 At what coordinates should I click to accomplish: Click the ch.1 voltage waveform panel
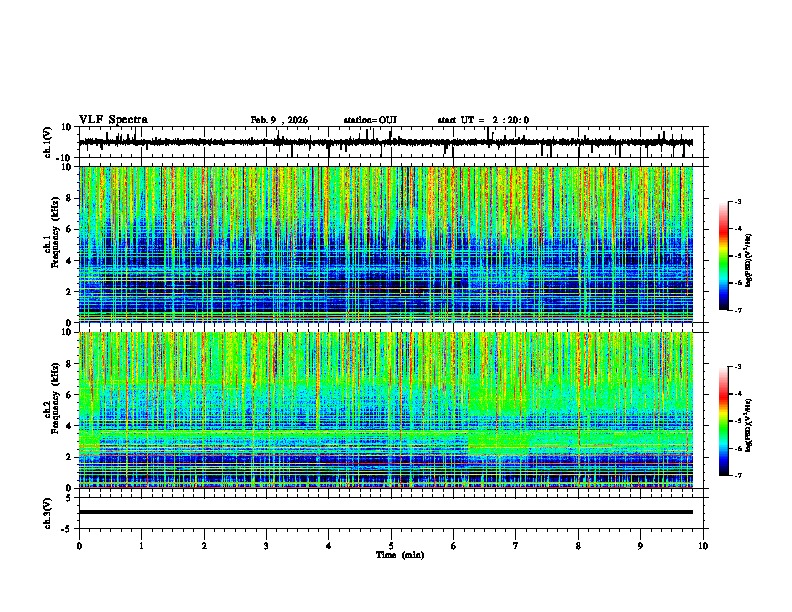[x=393, y=142]
